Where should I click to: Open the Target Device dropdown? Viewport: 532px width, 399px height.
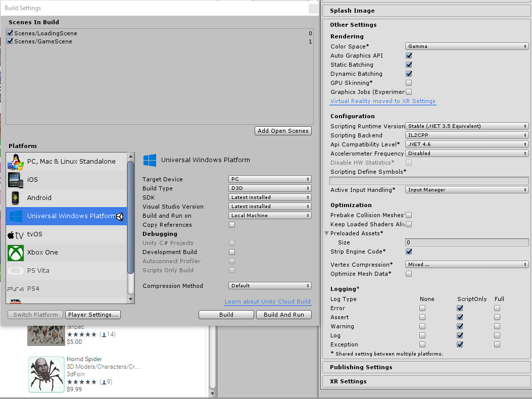(x=270, y=179)
